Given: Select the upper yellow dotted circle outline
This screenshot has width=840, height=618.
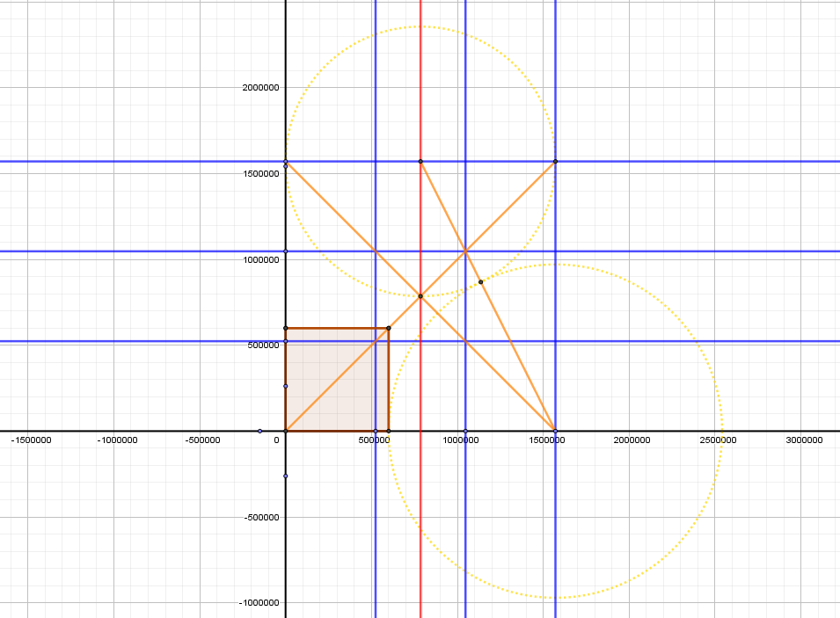Looking at the screenshot, I should (420, 27).
